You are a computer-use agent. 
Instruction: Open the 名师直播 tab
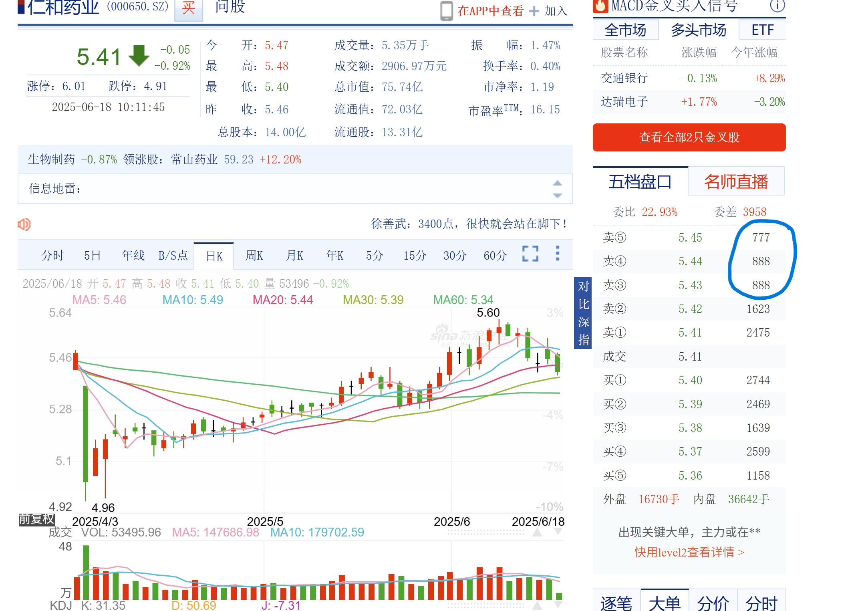(x=736, y=181)
